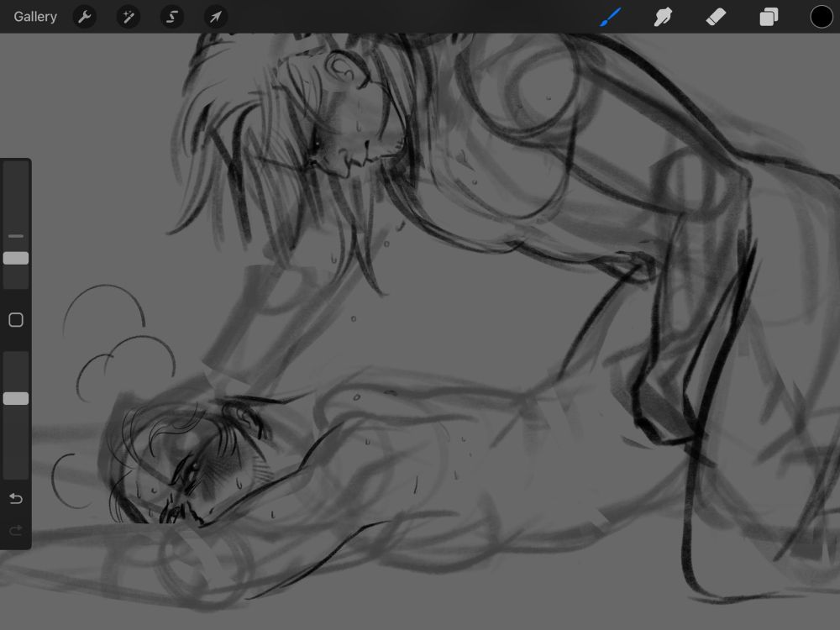This screenshot has height=630, width=840.
Task: Tap the square Modify button in sidebar
Action: click(x=16, y=320)
